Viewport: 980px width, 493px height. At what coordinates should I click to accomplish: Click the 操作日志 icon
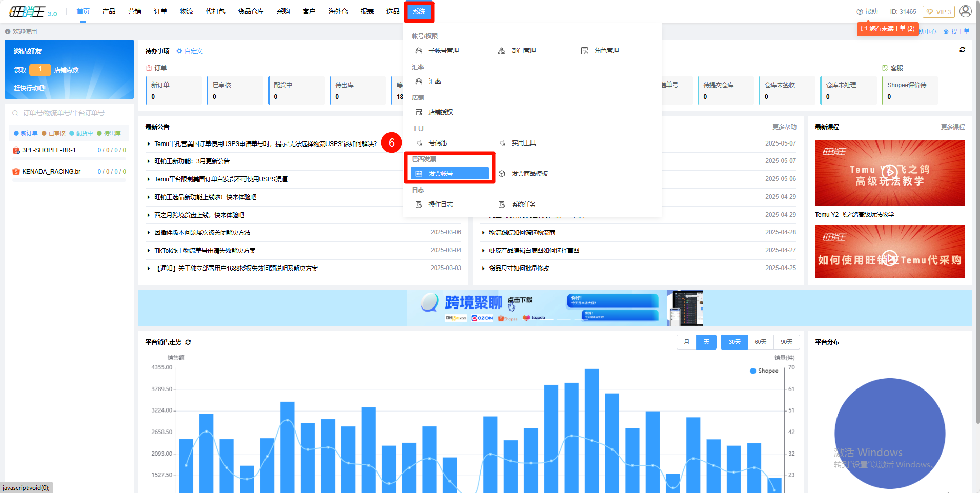[419, 204]
